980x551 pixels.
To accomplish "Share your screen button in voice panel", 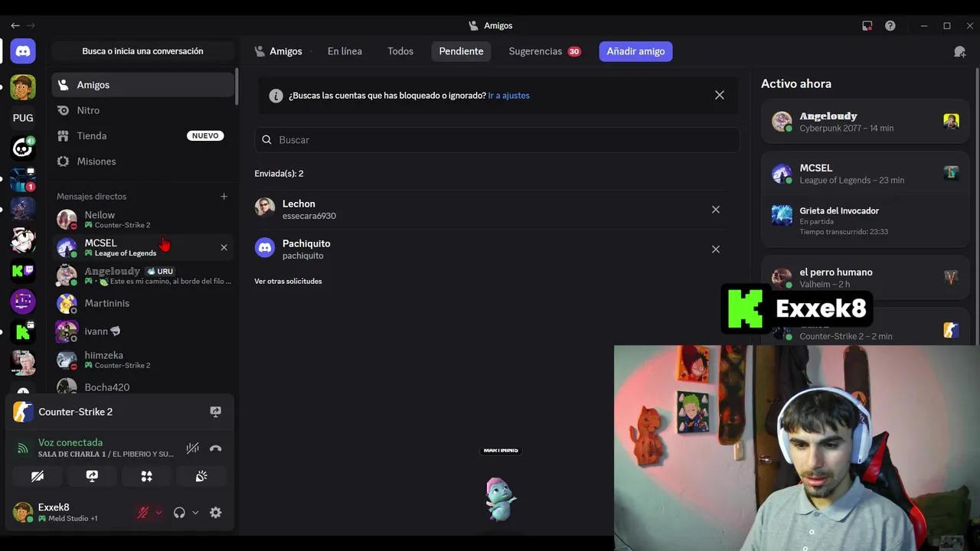I will tap(92, 476).
